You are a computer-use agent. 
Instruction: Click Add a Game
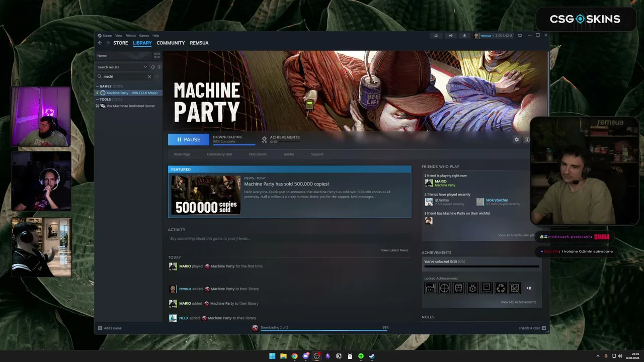[x=110, y=328]
